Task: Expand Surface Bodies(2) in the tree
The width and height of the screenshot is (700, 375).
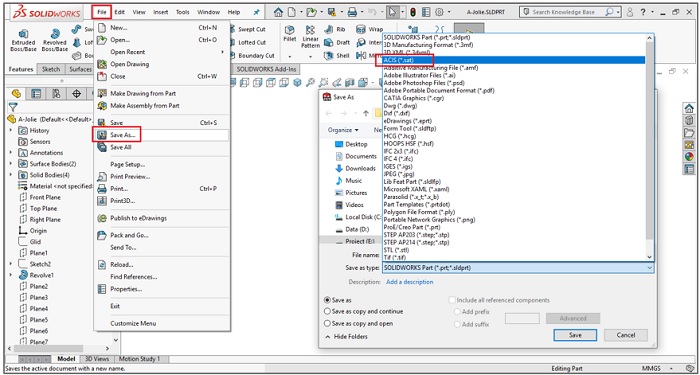Action: click(x=11, y=163)
